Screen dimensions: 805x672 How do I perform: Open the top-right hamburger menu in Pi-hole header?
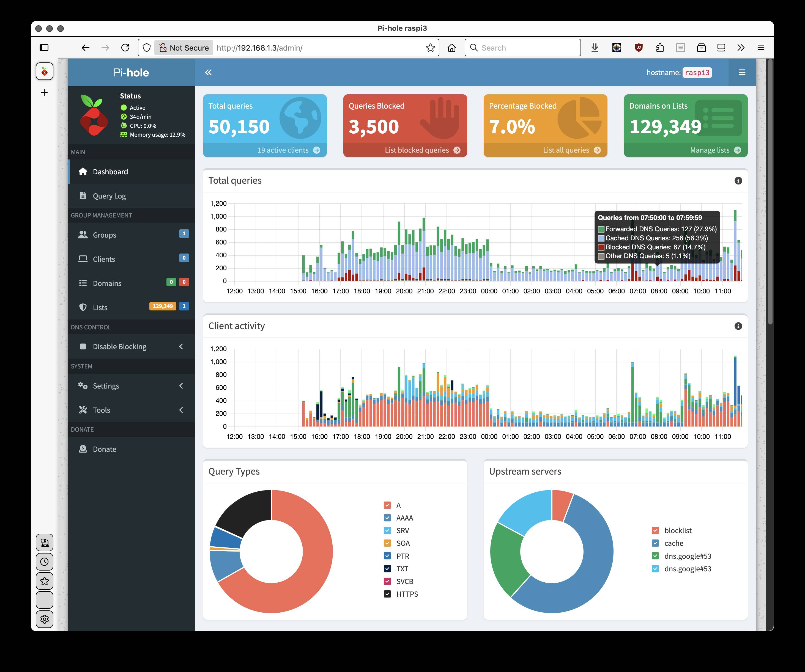pyautogui.click(x=742, y=72)
